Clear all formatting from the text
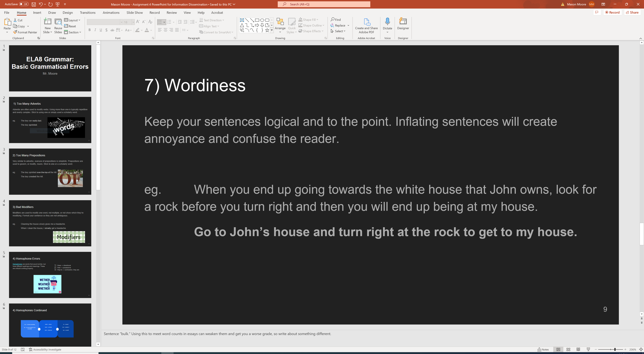644x354 pixels. tap(150, 22)
